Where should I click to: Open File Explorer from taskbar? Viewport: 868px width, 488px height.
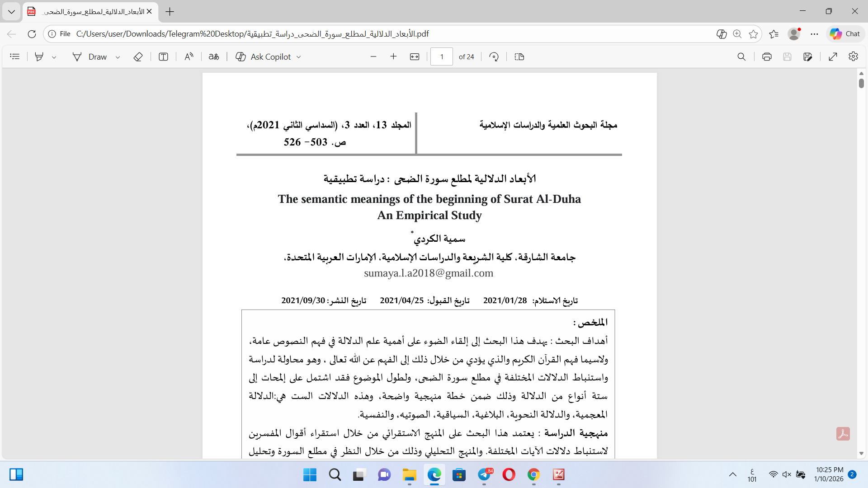pyautogui.click(x=410, y=475)
